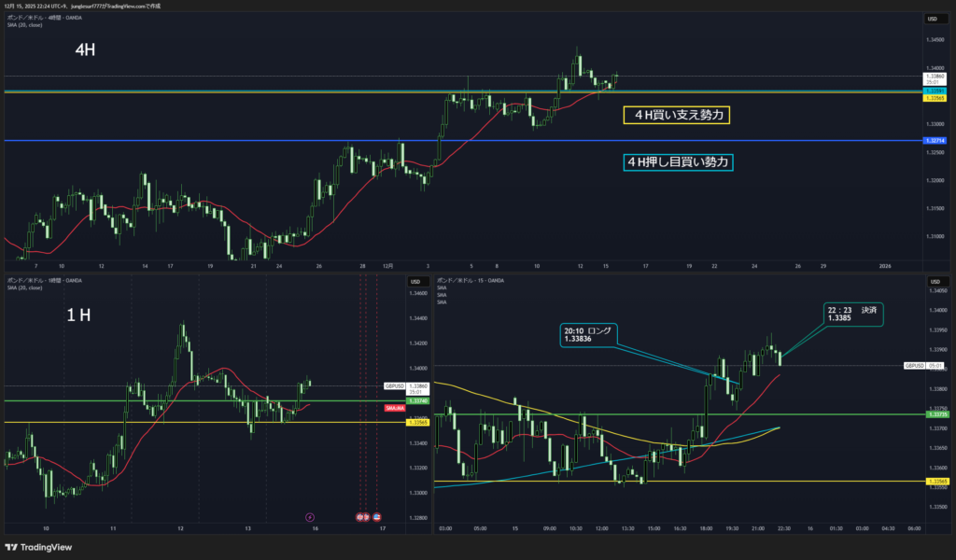The height and width of the screenshot is (560, 956).
Task: Select the first SMA legend on 15-minute chart
Action: 443,287
